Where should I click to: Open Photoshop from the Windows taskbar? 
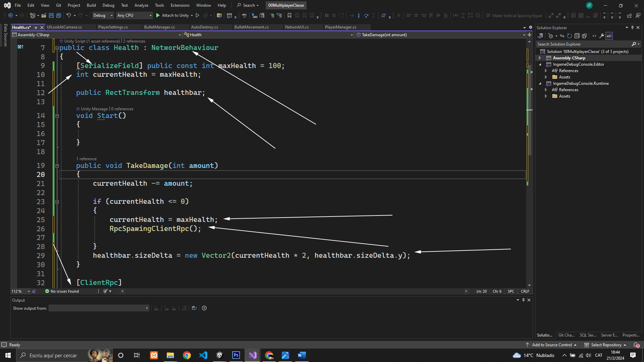click(x=236, y=355)
